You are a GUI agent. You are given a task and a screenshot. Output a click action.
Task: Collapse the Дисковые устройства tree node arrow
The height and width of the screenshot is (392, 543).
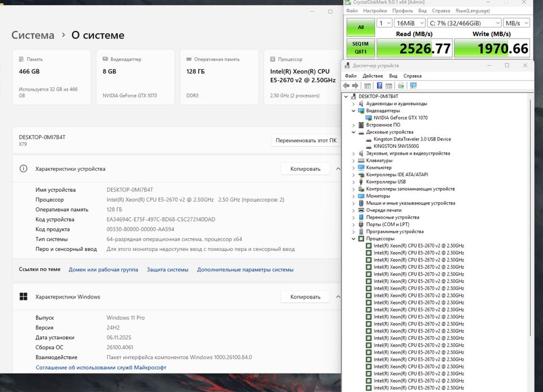(x=353, y=132)
